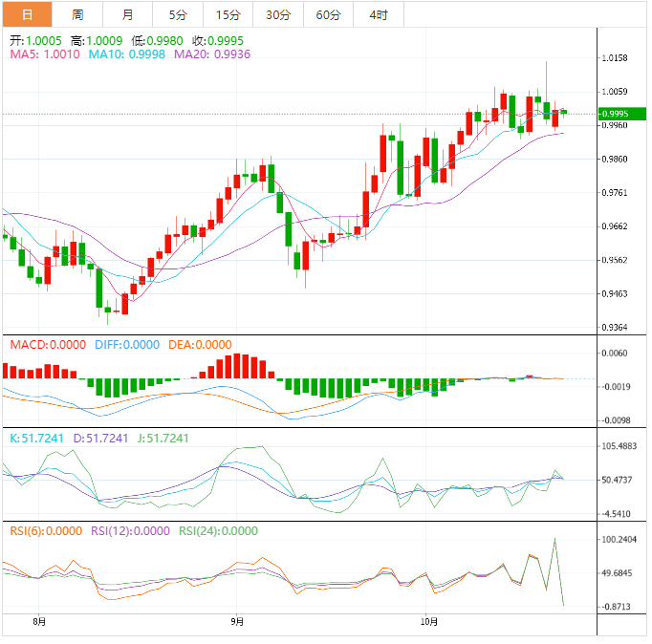Open the 月 (monthly) chart tab

127,14
